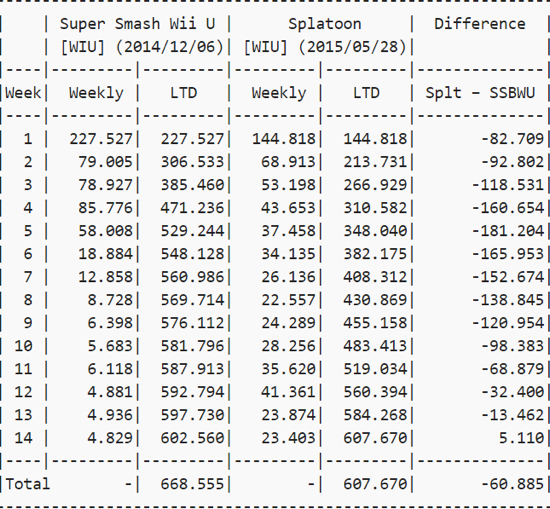Click difference value -82.709

point(512,139)
